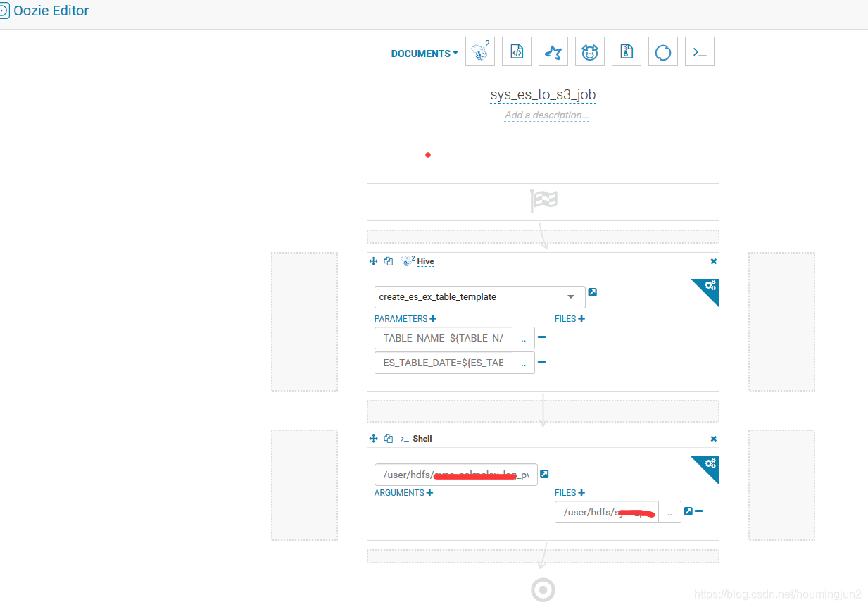Copy the Hive node using its duplicate icon
Viewport: 868px width, 607px height.
pyautogui.click(x=388, y=261)
